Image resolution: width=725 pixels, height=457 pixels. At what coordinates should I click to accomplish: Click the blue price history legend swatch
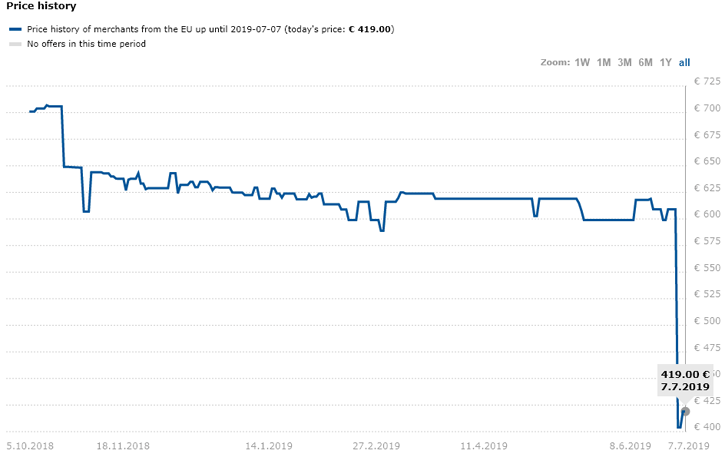tap(15, 29)
